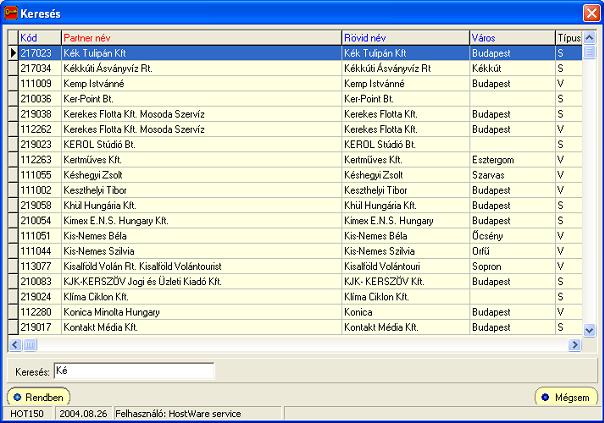
Task: Click the vertical scrollbar thumb
Action: pos(589,52)
